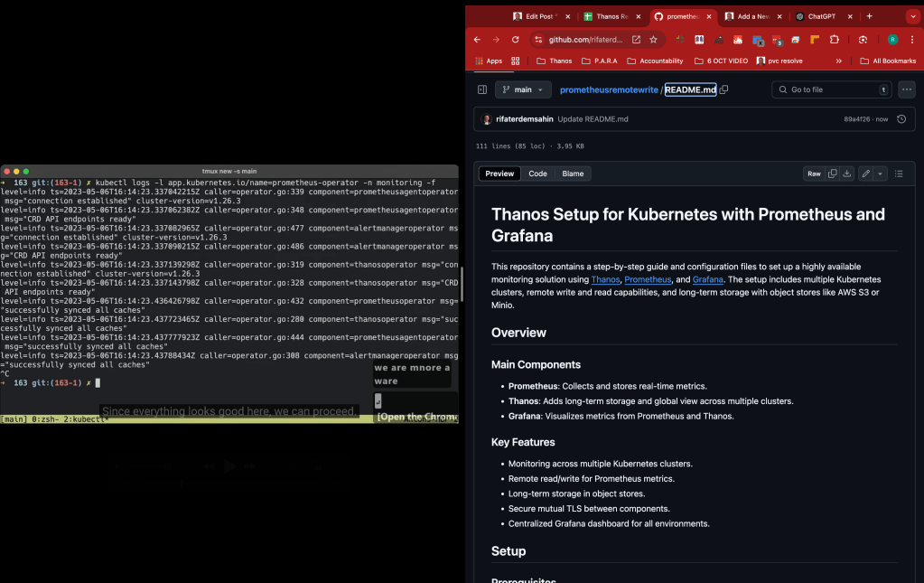924x583 pixels.
Task: Open the tab groups grid icon
Action: point(516,61)
